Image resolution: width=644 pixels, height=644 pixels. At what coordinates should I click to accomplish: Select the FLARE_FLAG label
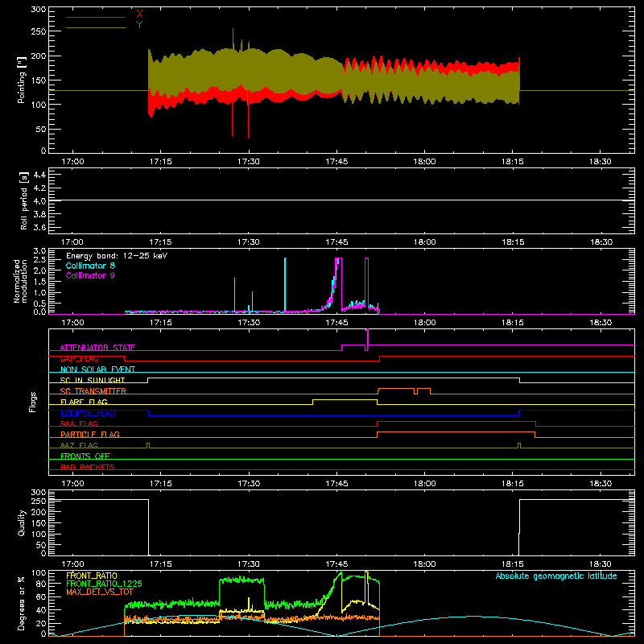84,402
